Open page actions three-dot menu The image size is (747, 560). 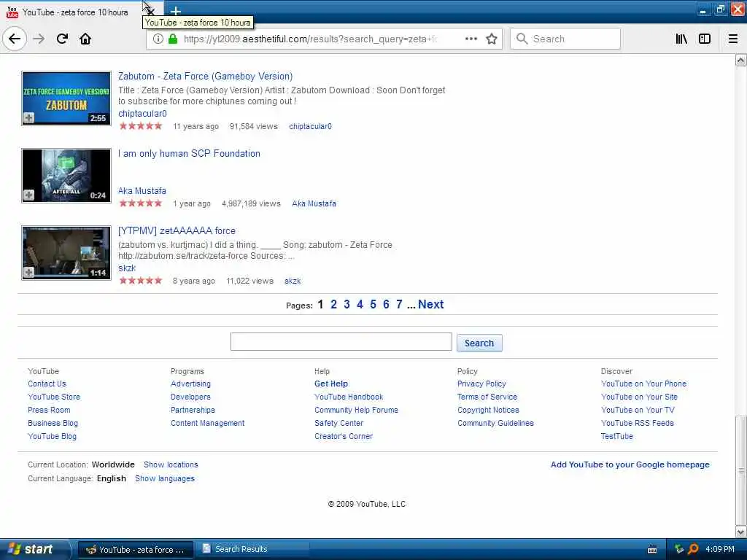[471, 39]
